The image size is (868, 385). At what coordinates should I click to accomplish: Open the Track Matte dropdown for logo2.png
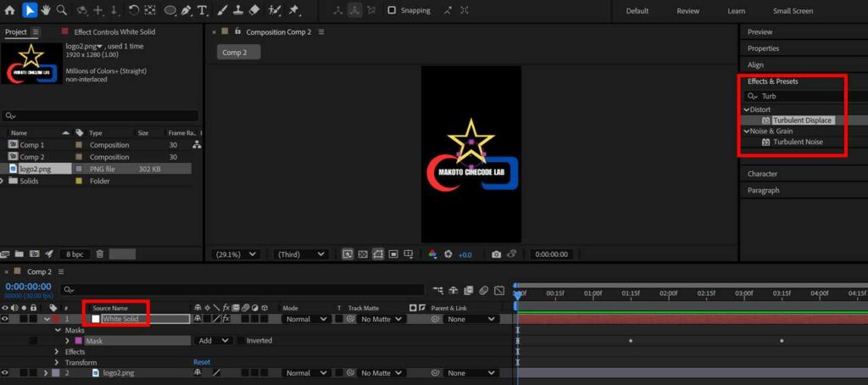coord(381,373)
